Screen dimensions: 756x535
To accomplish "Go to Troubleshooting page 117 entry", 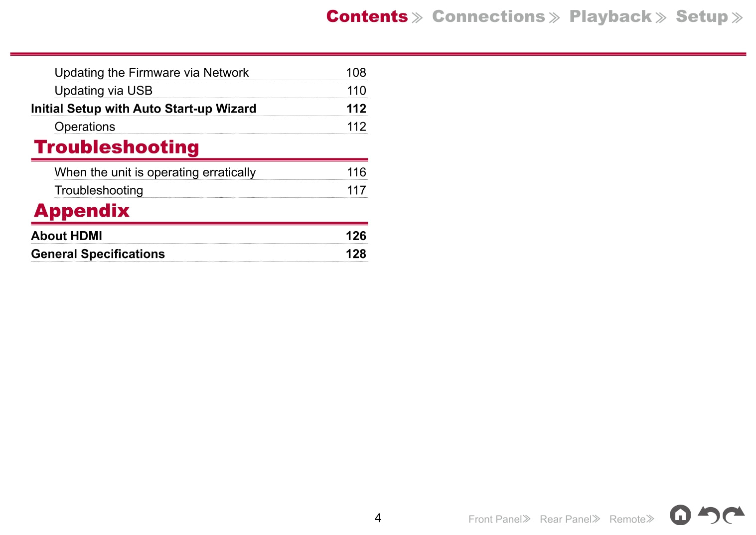I will coord(99,190).
